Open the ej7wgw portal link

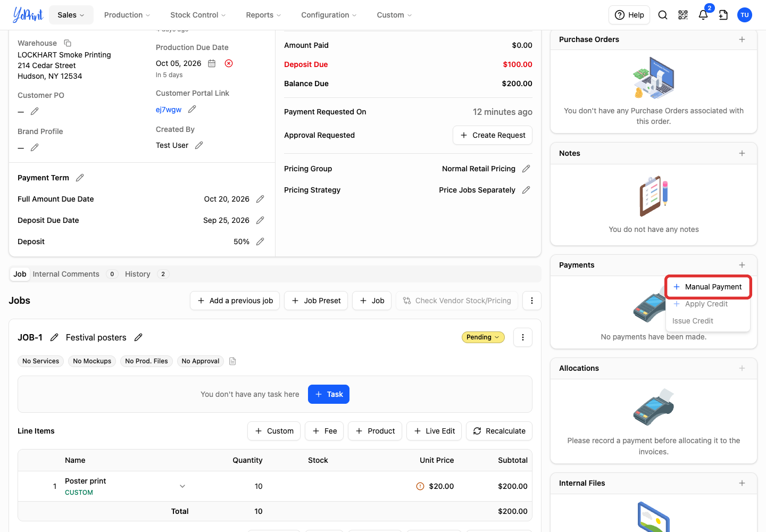(x=169, y=110)
